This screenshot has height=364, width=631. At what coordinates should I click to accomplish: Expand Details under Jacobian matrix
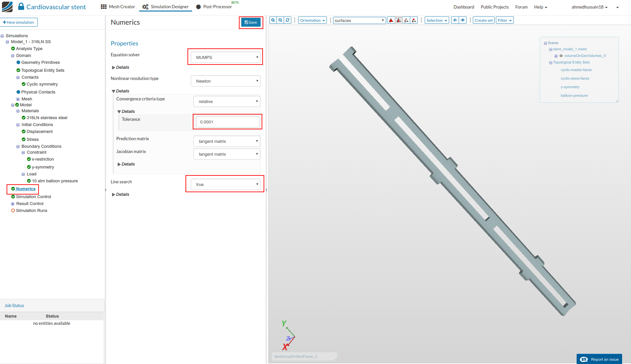point(126,164)
